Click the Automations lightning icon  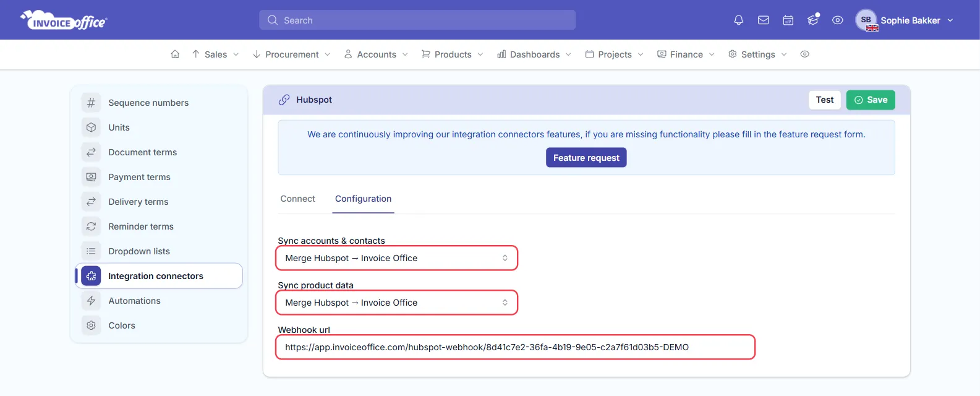point(91,301)
